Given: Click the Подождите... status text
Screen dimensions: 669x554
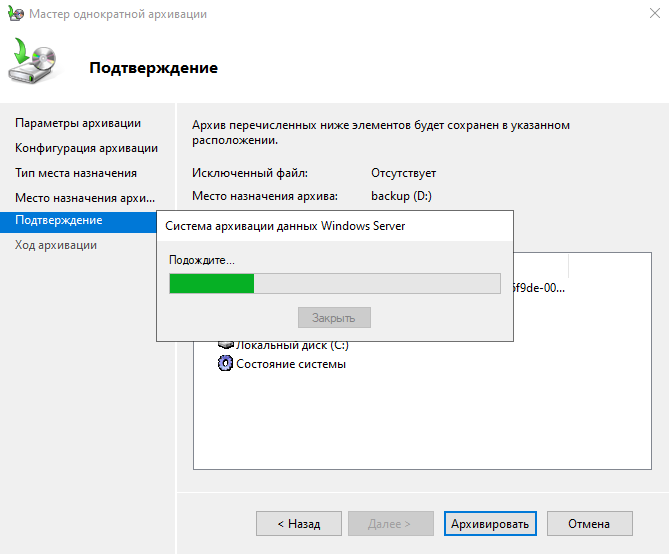Looking at the screenshot, I should click(202, 260).
